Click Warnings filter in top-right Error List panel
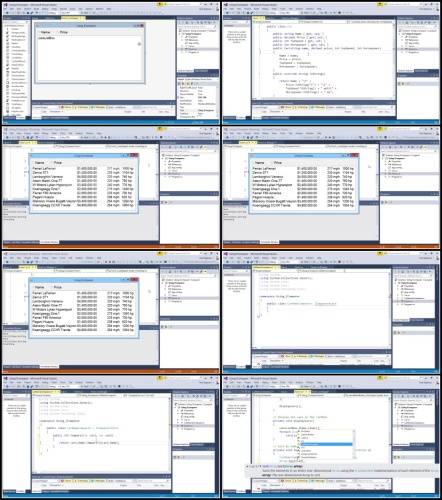 (301, 107)
